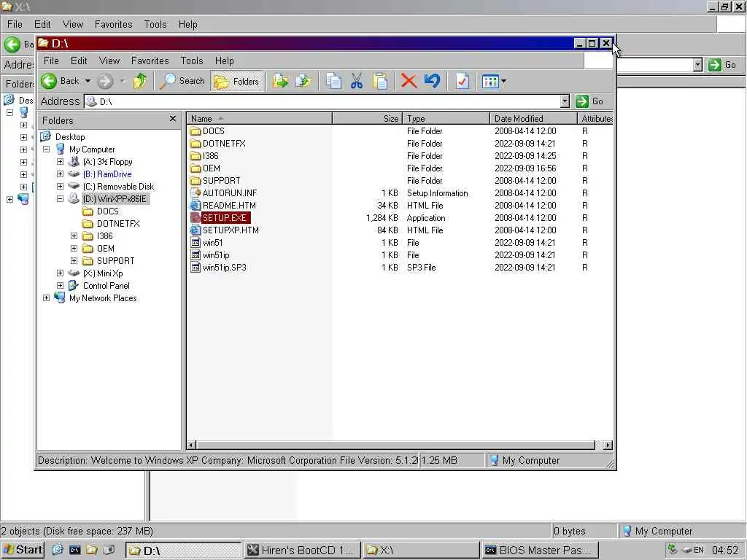Select the DOCS folder in the file list
This screenshot has width=747, height=560.
(x=214, y=131)
